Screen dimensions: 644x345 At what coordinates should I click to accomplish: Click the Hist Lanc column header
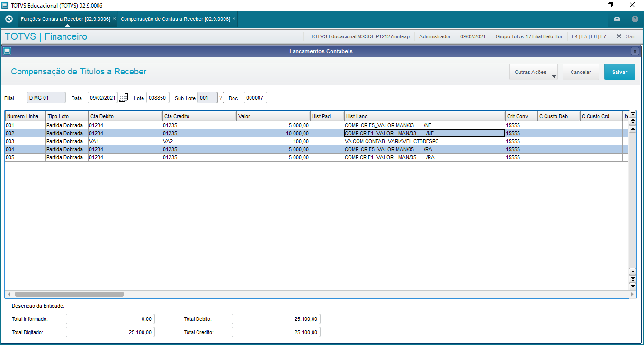coord(424,116)
